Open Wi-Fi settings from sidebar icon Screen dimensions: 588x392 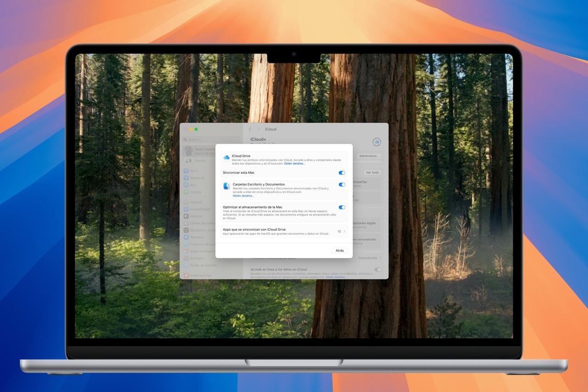pyautogui.click(x=186, y=171)
